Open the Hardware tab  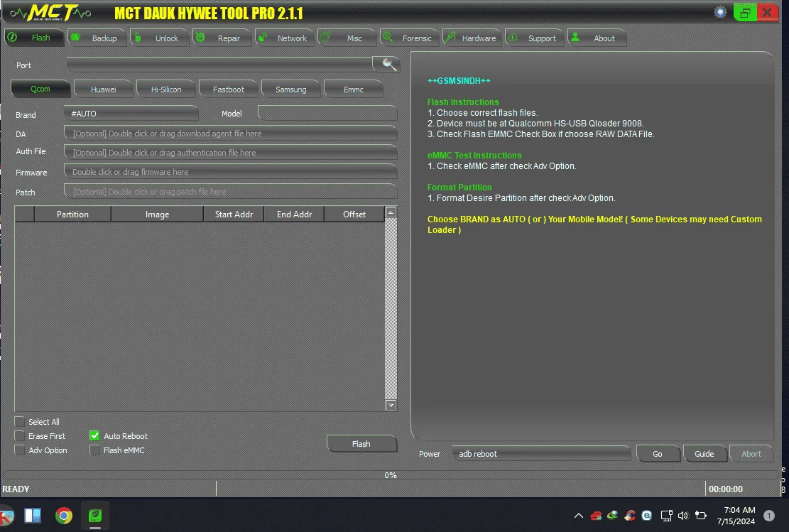[x=472, y=38]
